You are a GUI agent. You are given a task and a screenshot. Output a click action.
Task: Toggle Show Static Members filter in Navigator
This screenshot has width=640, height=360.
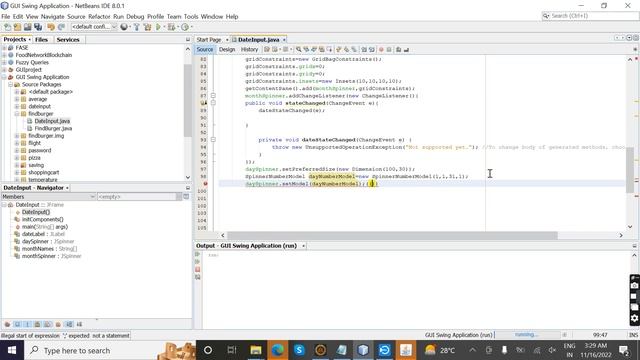coord(27,324)
